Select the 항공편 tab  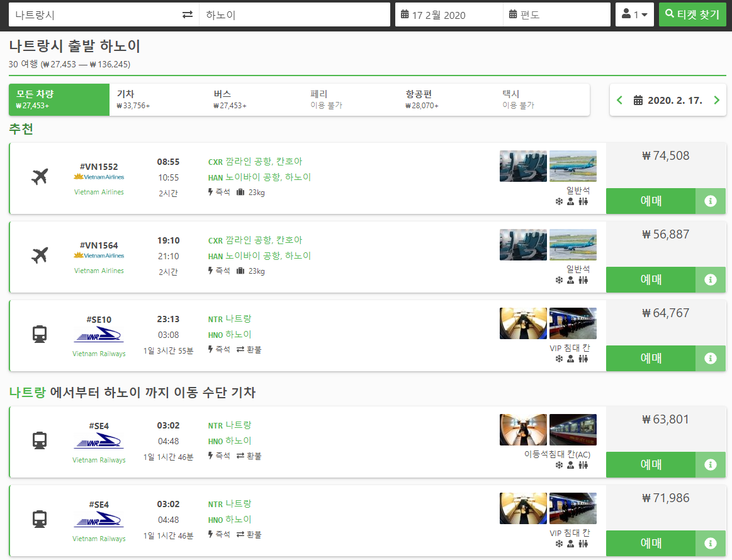click(448, 100)
